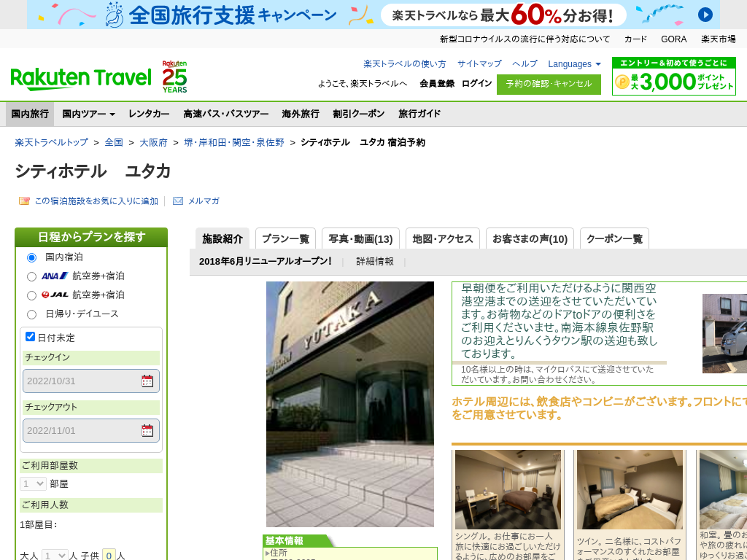Click the 全国旅行支援 campaign banner
Viewport: 747px width, 560px height.
(373, 15)
